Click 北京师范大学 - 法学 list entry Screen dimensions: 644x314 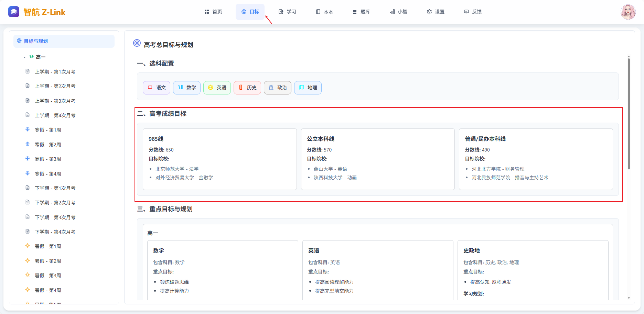click(x=177, y=169)
